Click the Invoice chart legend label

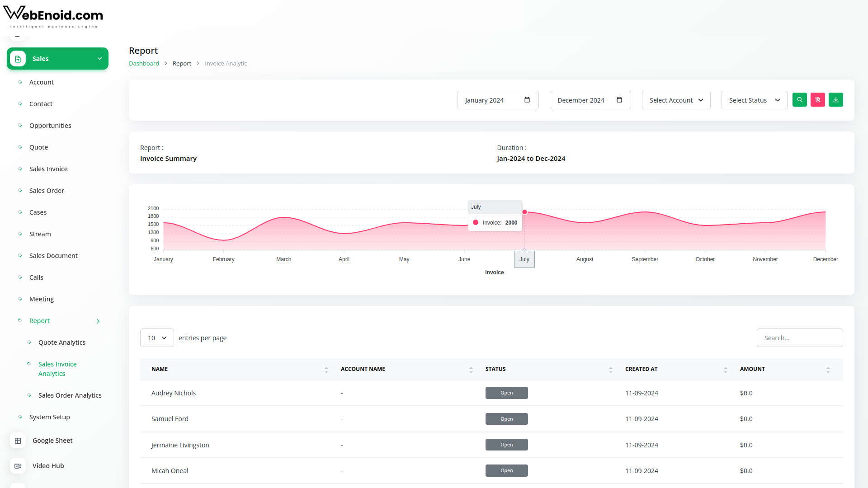click(495, 272)
